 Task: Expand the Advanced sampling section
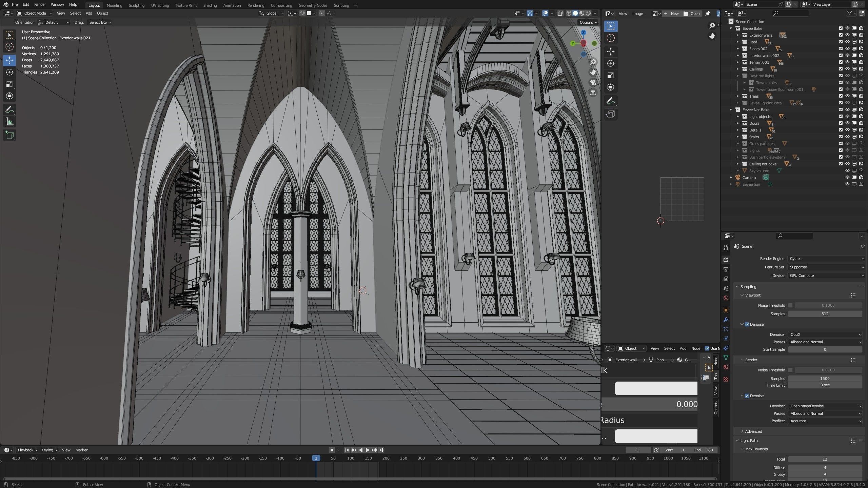753,431
